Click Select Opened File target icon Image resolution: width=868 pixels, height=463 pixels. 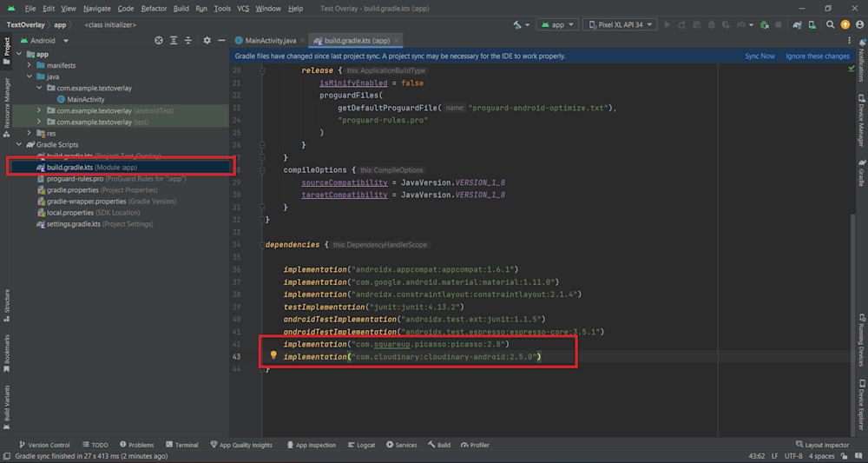(159, 41)
